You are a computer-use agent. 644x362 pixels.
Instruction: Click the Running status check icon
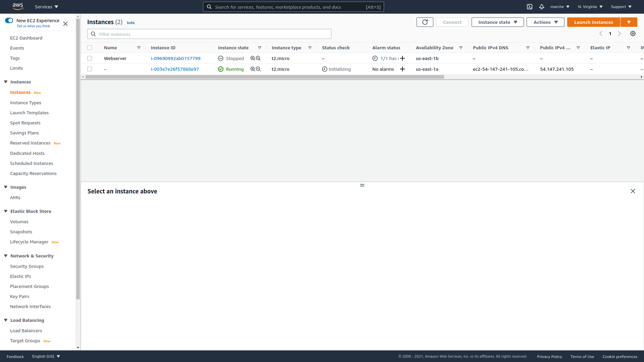pos(221,69)
